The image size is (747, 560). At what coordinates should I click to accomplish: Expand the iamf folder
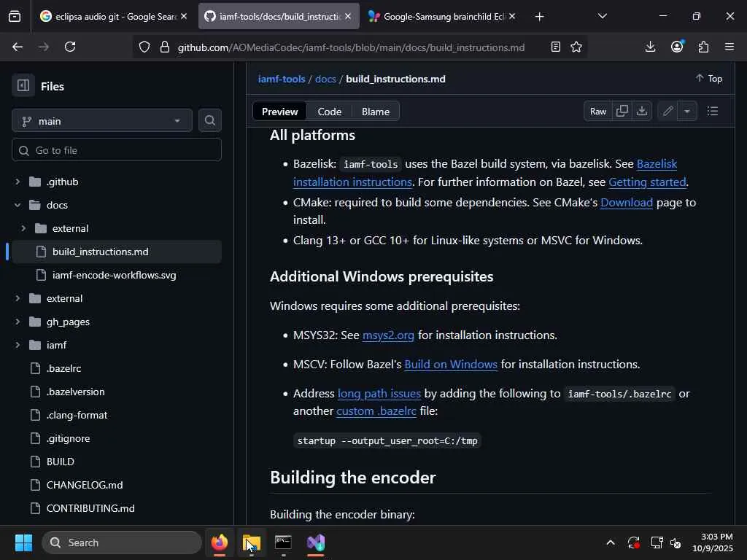(x=18, y=345)
